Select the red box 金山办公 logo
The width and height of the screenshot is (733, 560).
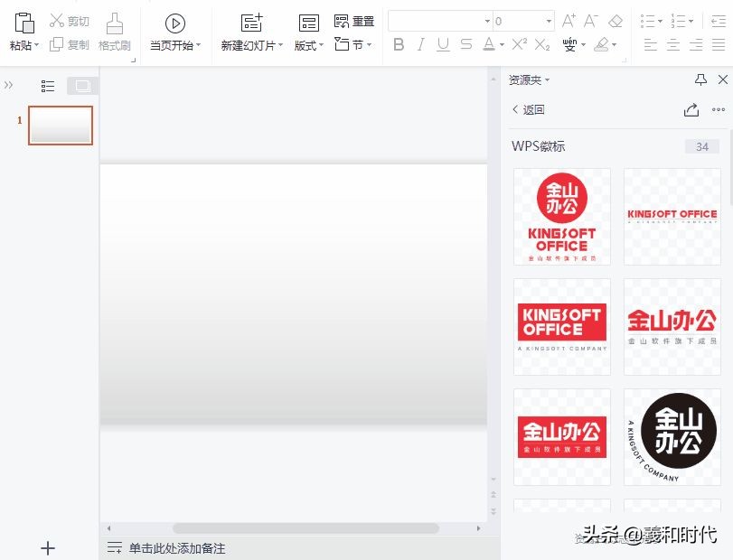click(562, 437)
